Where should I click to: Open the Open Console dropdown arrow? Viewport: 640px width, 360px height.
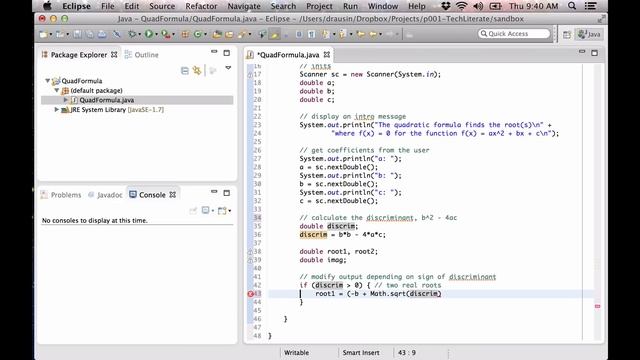click(x=230, y=211)
